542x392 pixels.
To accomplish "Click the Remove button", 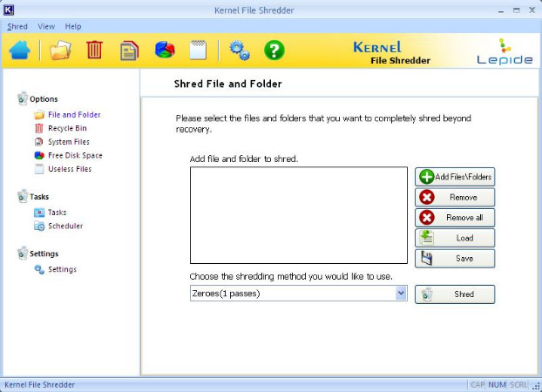I will tap(455, 197).
